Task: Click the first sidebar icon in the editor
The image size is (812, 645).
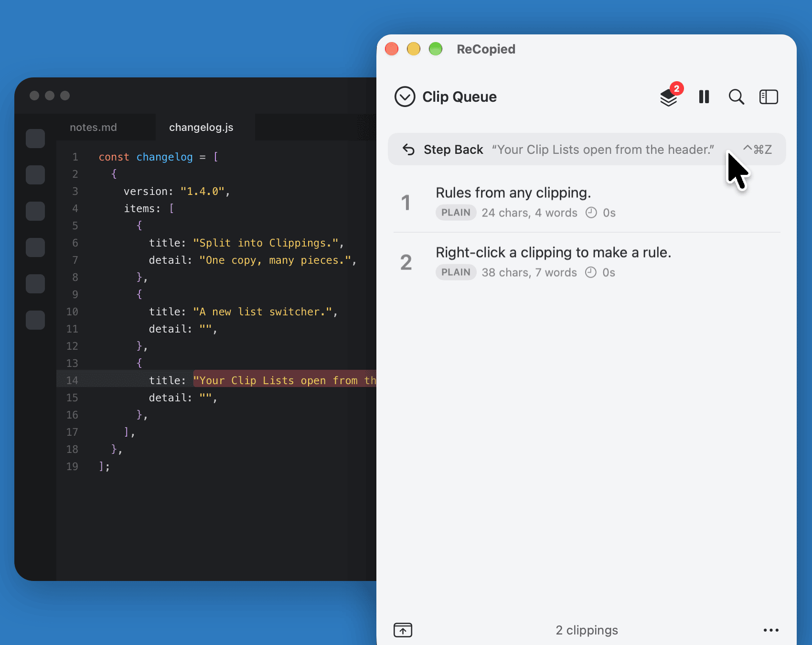Action: pyautogui.click(x=35, y=139)
